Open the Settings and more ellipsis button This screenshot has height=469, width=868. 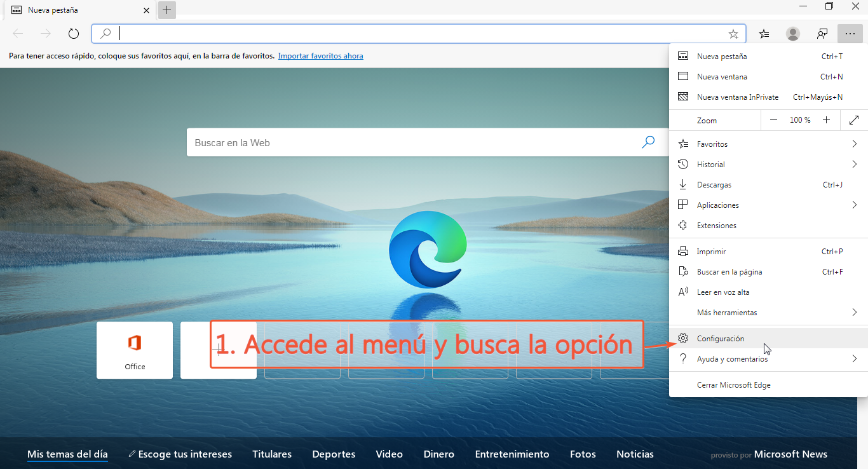point(850,34)
